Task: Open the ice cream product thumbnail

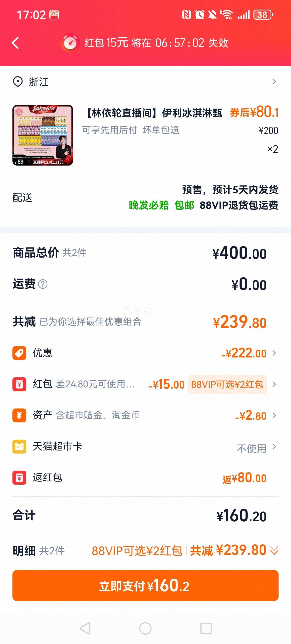Action: (43, 135)
